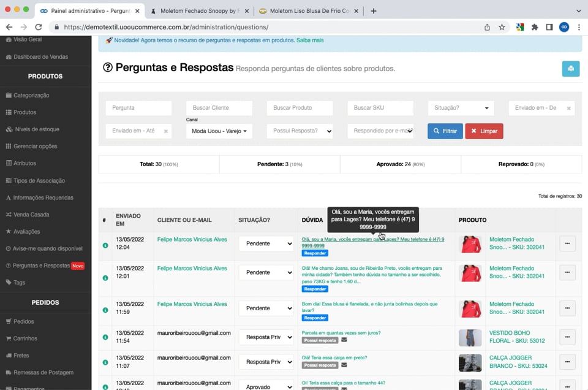Click envelope icon on calça em preto row
Screen dimensions: 588x390
pyautogui.click(x=344, y=364)
